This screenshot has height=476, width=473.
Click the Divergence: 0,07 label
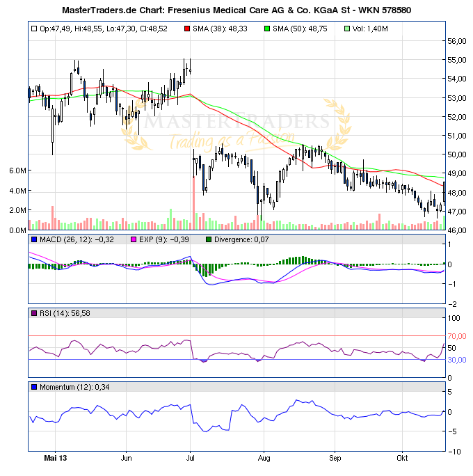coord(241,240)
